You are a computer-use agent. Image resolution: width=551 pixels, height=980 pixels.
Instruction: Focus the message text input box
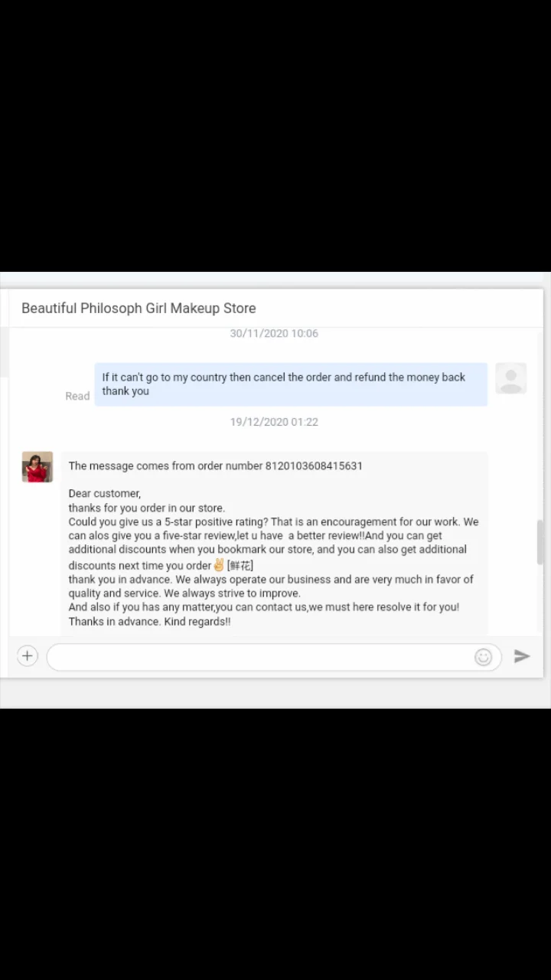(x=274, y=657)
